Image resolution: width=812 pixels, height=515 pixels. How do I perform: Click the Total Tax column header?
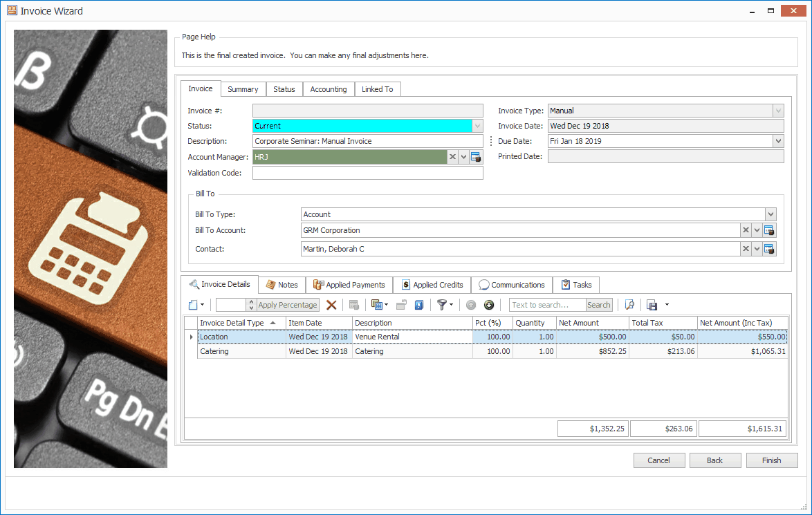click(x=663, y=322)
